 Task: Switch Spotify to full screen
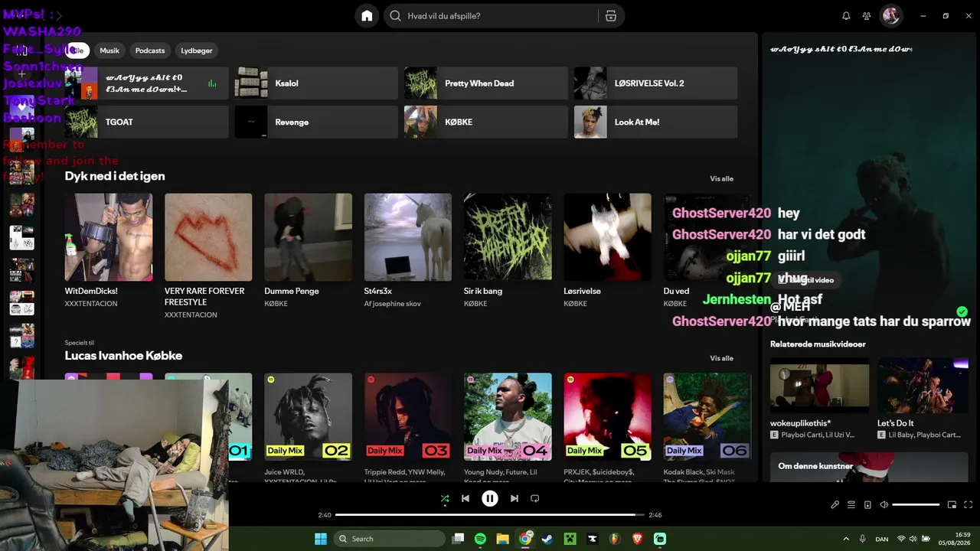pos(969,505)
